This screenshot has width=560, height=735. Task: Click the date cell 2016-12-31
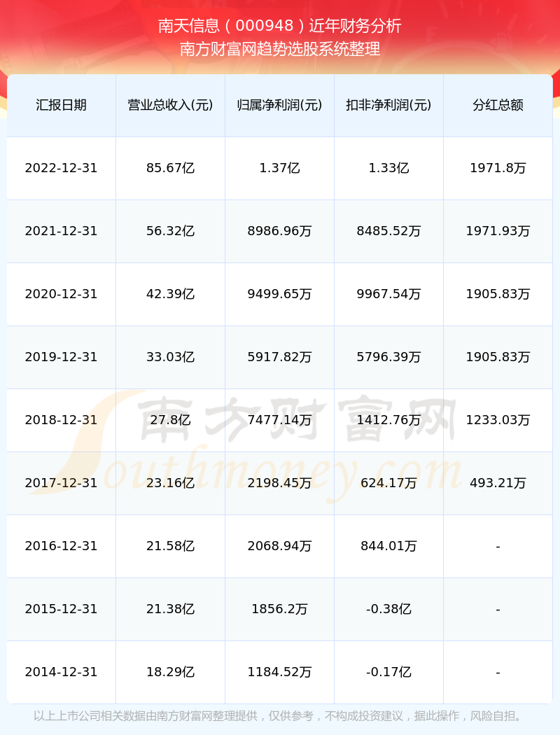pos(62,546)
